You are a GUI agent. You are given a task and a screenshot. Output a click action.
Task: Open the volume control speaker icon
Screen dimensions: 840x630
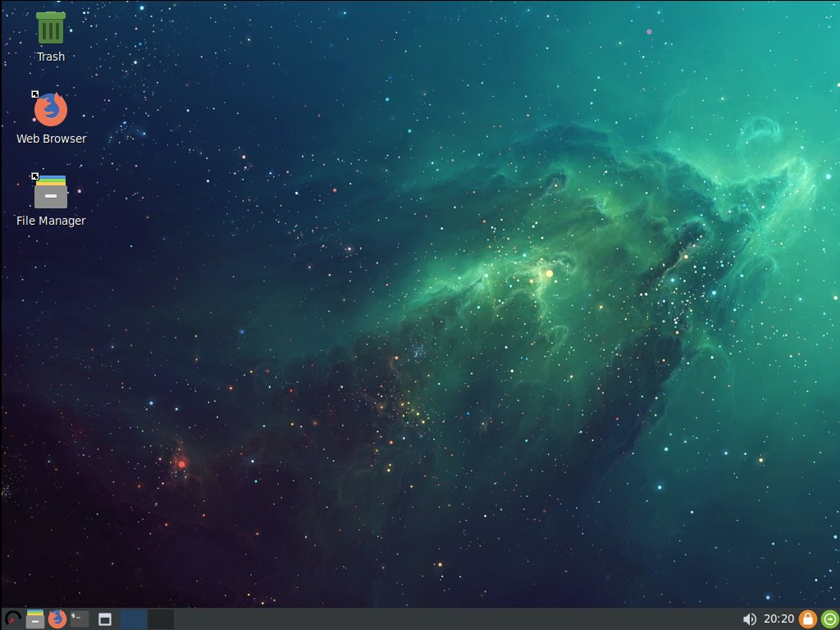pyautogui.click(x=749, y=619)
